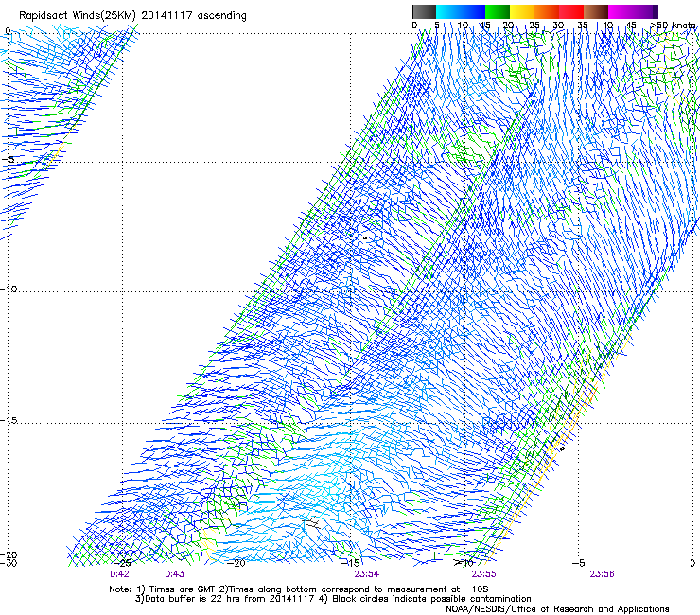Click the '-20' longitude label on bottom axis
This screenshot has height=615, width=700.
236,563
